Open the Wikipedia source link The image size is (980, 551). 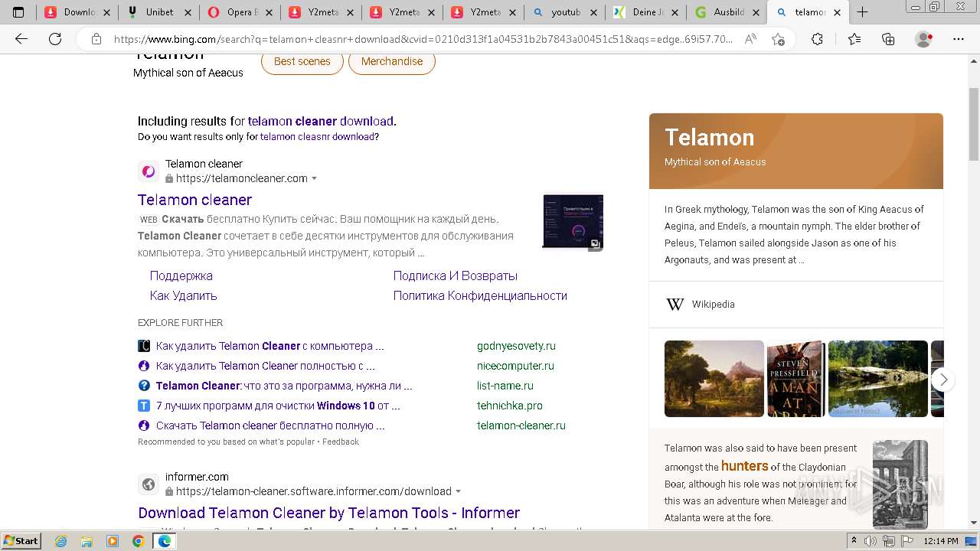[713, 304]
